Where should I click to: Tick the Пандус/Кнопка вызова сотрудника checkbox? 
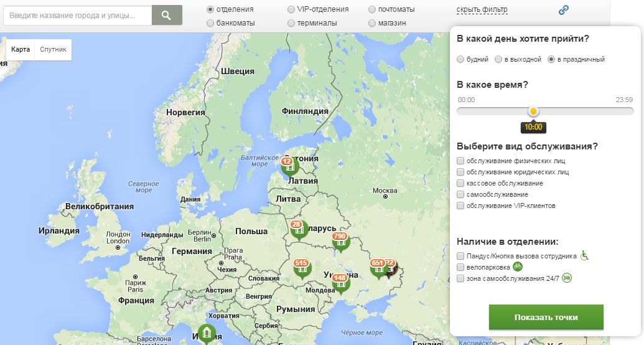pyautogui.click(x=460, y=255)
